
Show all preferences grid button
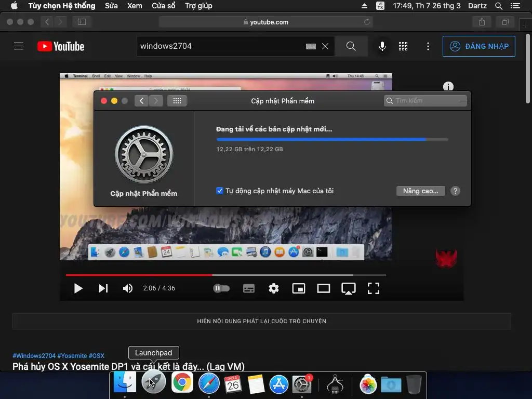click(x=177, y=101)
